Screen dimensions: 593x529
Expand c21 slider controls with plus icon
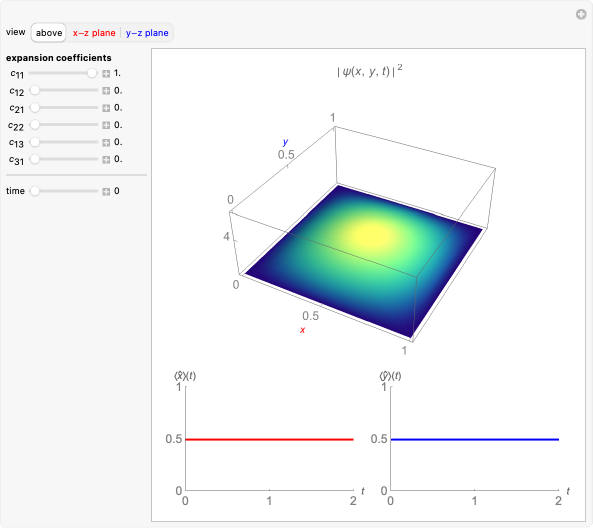(x=106, y=108)
